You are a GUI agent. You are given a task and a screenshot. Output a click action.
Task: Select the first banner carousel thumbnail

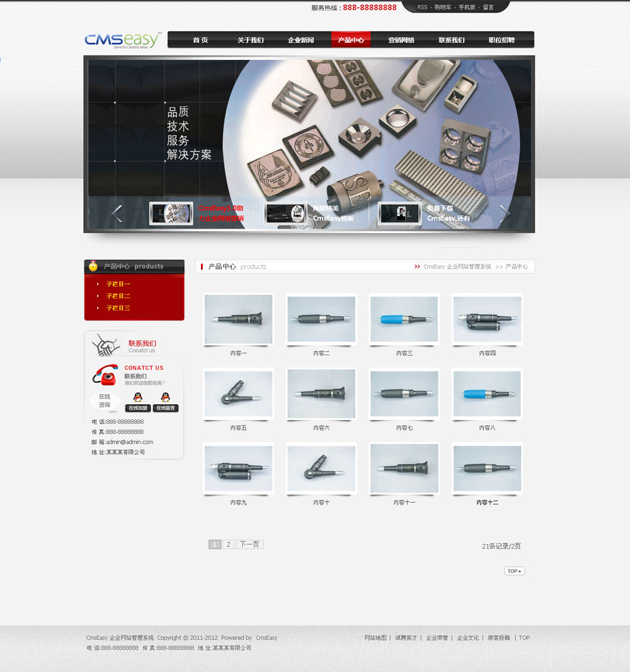click(x=171, y=214)
